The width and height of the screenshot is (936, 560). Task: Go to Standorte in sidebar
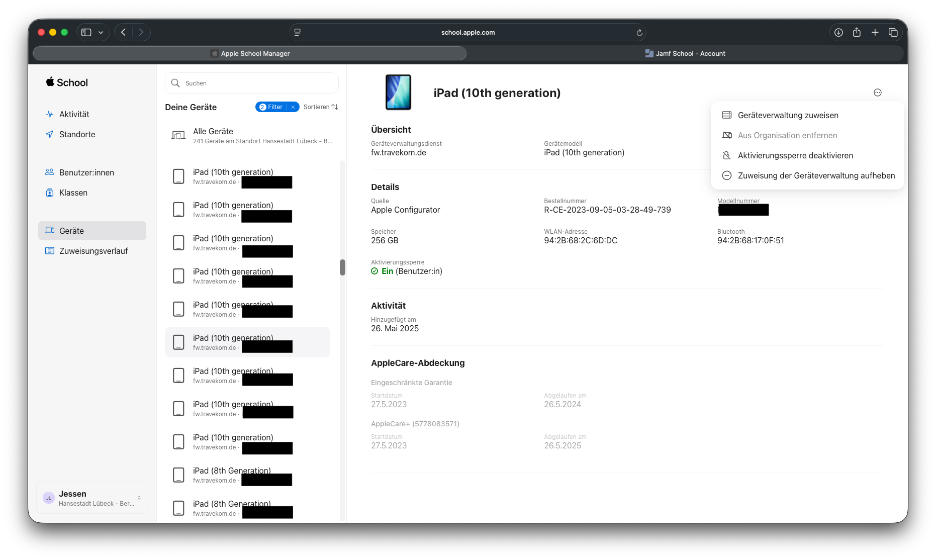(x=77, y=134)
